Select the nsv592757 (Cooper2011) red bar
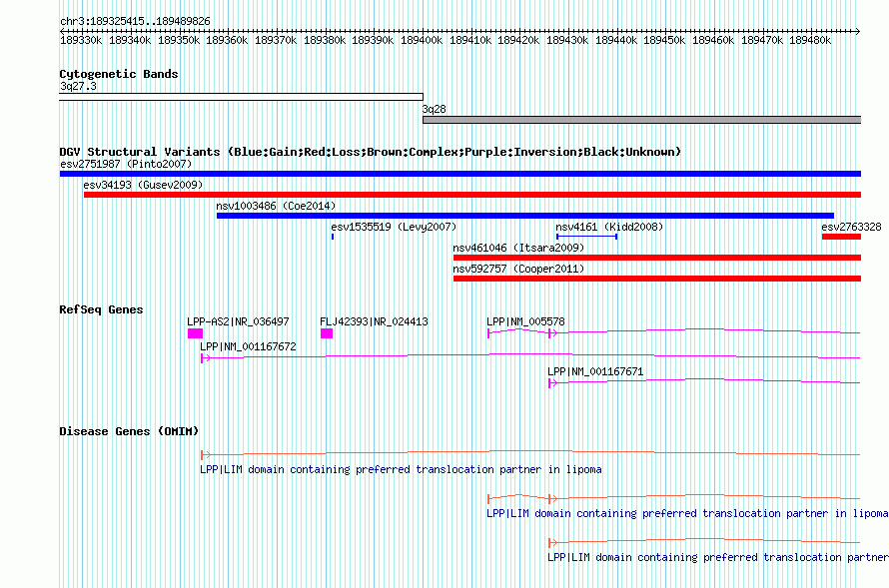 tap(657, 279)
